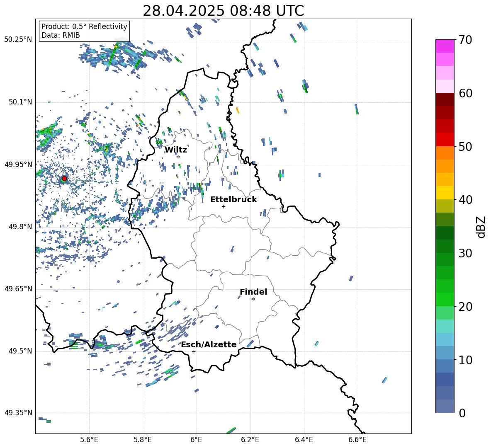Click the "Product: 0.5° Reflectivity" label
This screenshot has width=491, height=448.
tap(84, 26)
